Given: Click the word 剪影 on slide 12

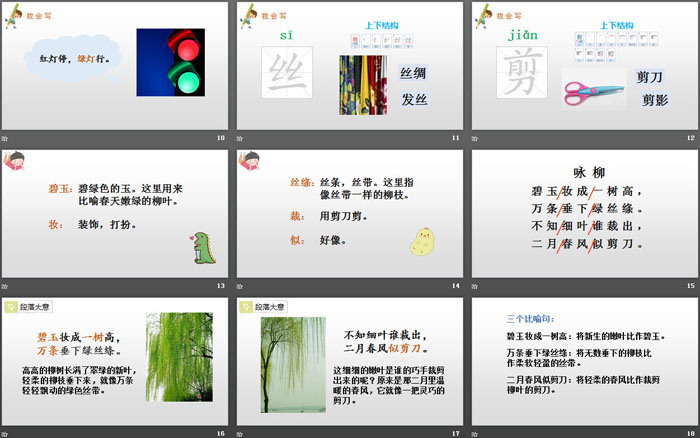Looking at the screenshot, I should point(655,100).
